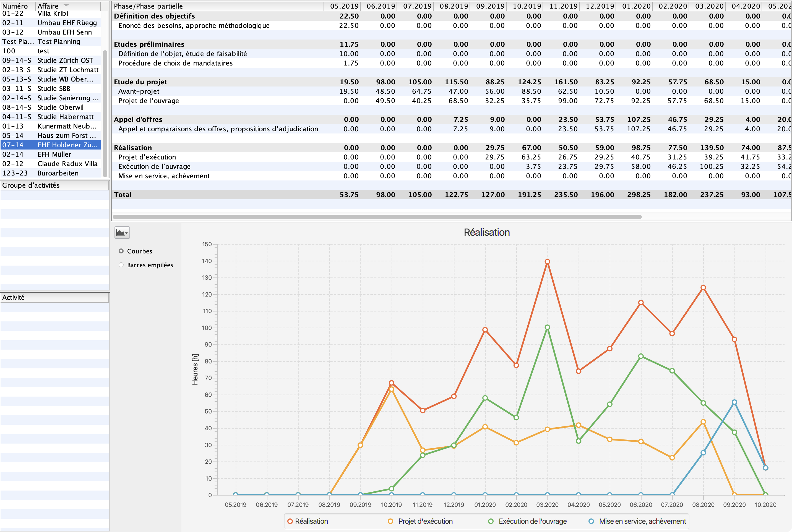The width and height of the screenshot is (792, 532).
Task: Click Exécution de l'ouvrage legend entry
Action: [x=528, y=521]
